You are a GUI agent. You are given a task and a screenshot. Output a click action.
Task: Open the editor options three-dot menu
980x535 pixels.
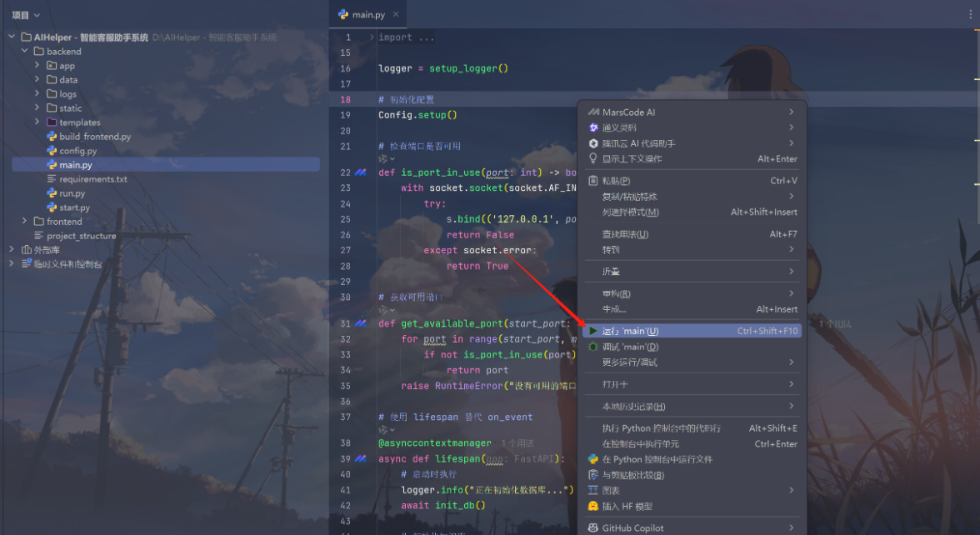[x=971, y=14]
